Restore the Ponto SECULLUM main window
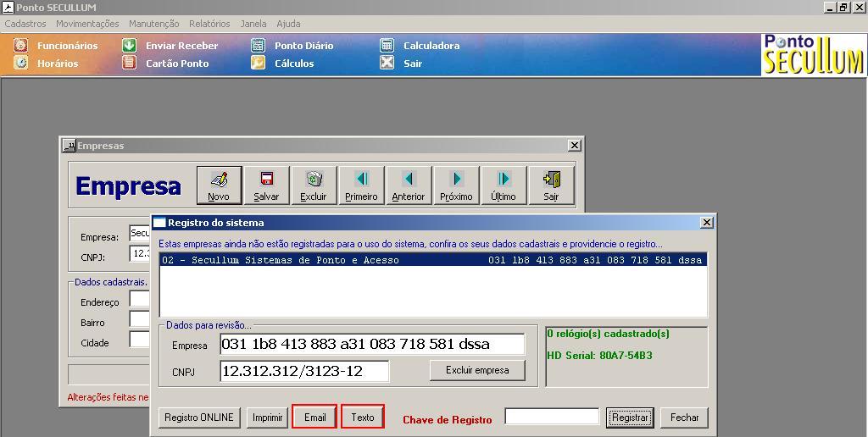 tap(843, 7)
